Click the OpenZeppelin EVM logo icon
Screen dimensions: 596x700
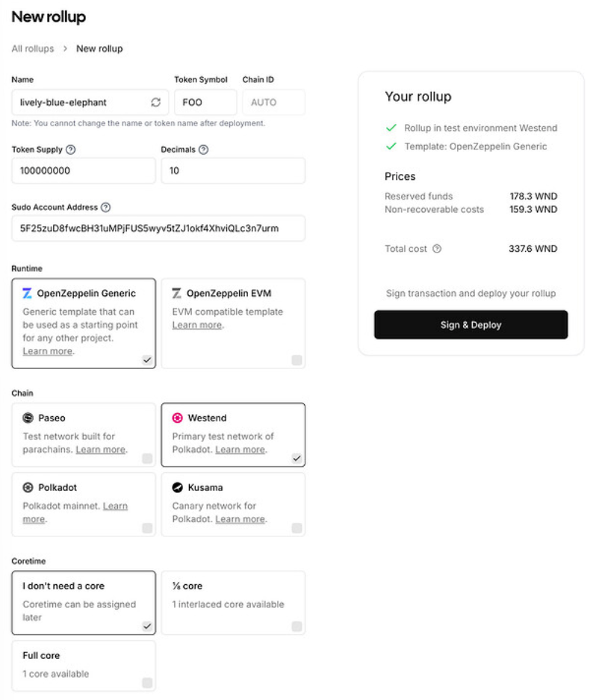click(177, 294)
